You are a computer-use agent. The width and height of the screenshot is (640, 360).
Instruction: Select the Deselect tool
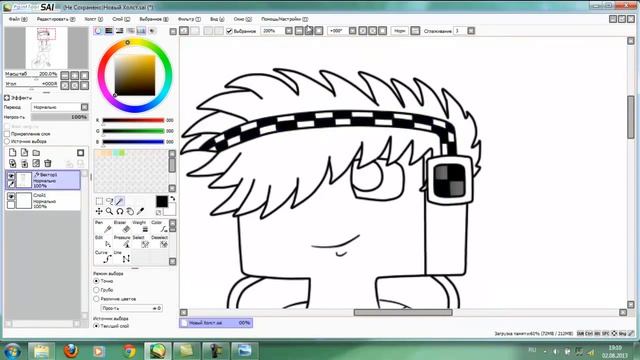point(159,242)
